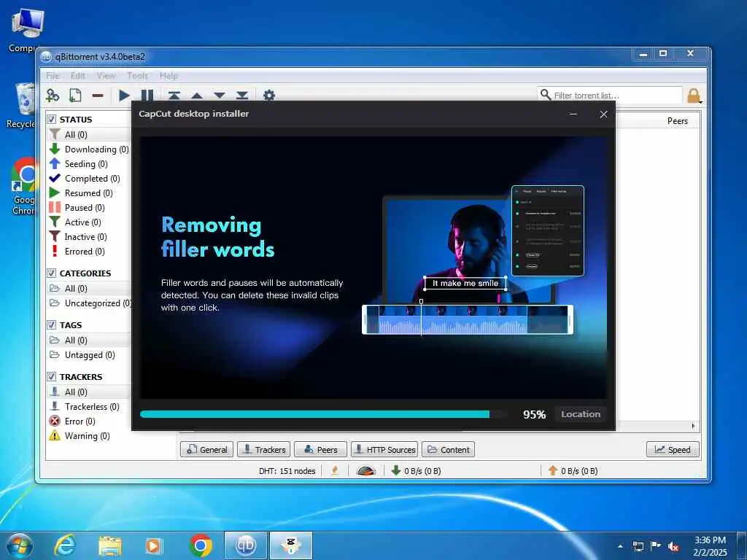Screen dimensions: 747x560
Task: Open the View menu
Action: tap(106, 76)
